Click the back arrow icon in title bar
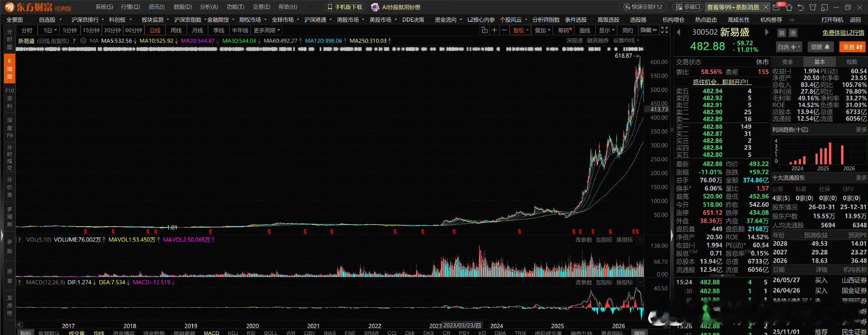 (x=801, y=7)
